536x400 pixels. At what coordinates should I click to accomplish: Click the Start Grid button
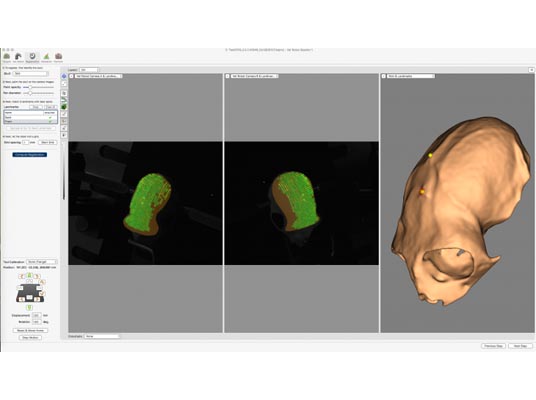(x=48, y=142)
